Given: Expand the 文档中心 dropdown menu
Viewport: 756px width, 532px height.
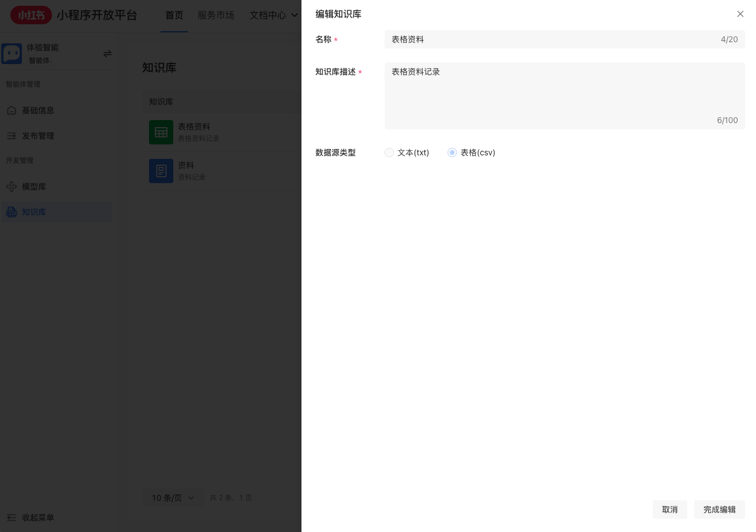Looking at the screenshot, I should click(x=272, y=15).
